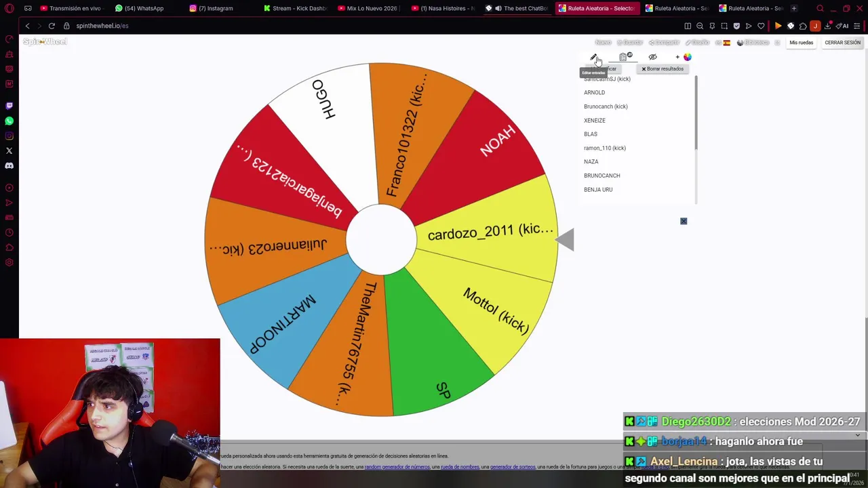Open Diseño in the wheel toolbar
The width and height of the screenshot is (868, 488).
698,43
